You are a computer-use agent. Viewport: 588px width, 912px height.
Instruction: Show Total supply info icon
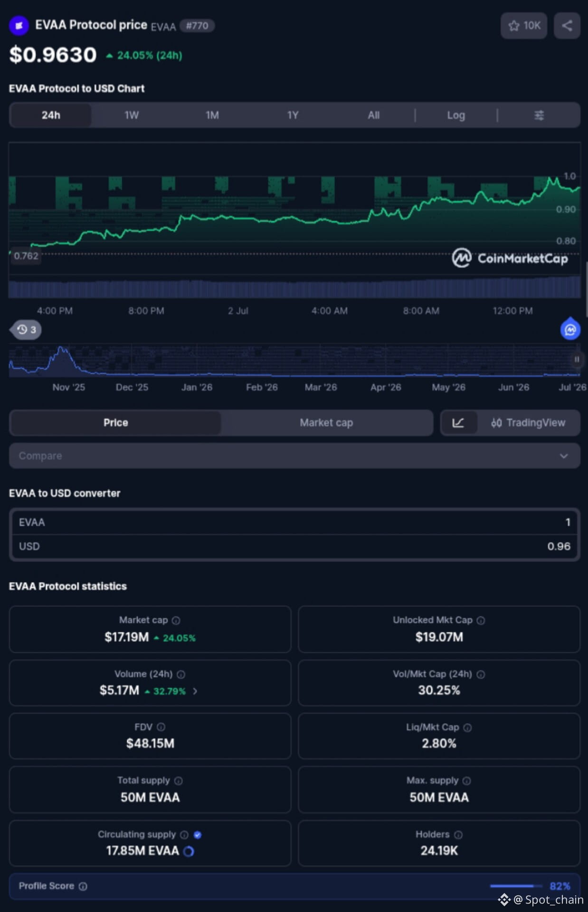click(179, 781)
